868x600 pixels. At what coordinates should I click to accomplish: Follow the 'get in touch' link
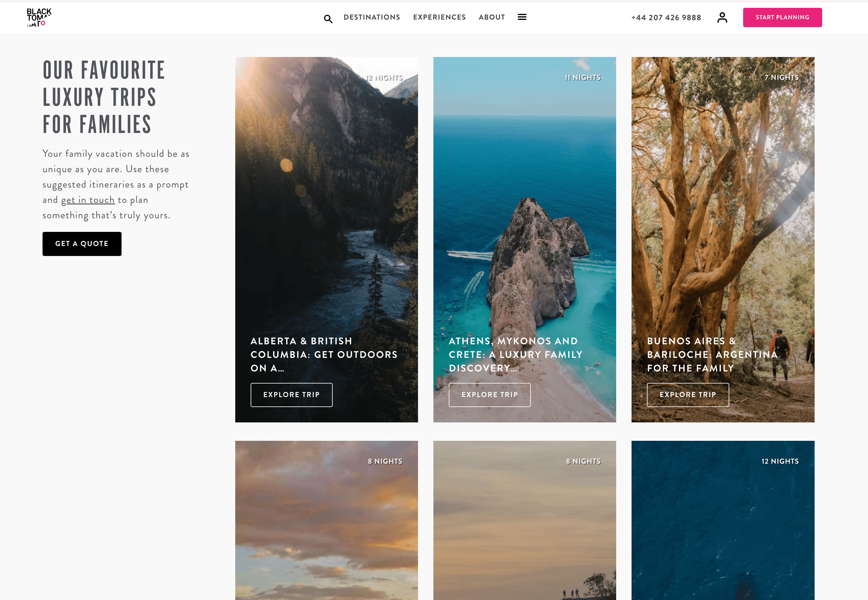click(88, 200)
